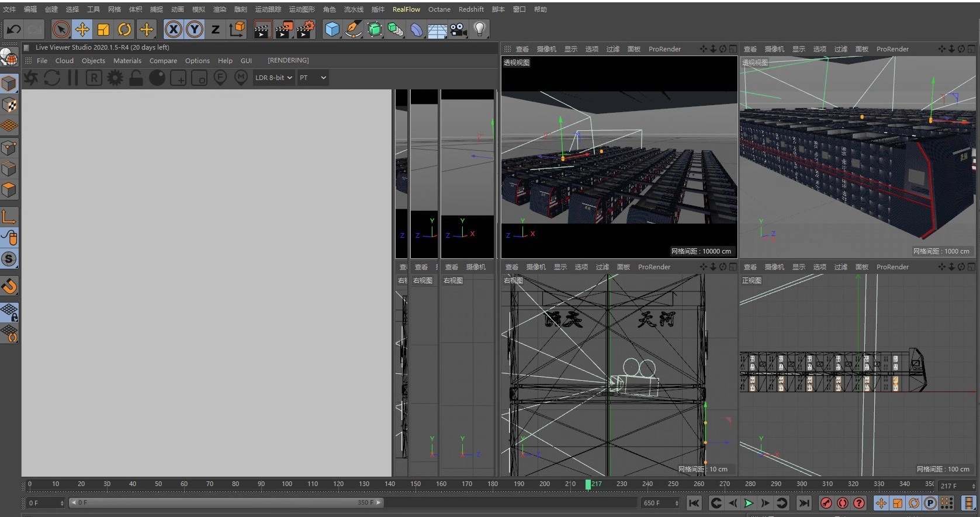The image size is (980, 517).
Task: Open the Redshift menu
Action: (471, 9)
